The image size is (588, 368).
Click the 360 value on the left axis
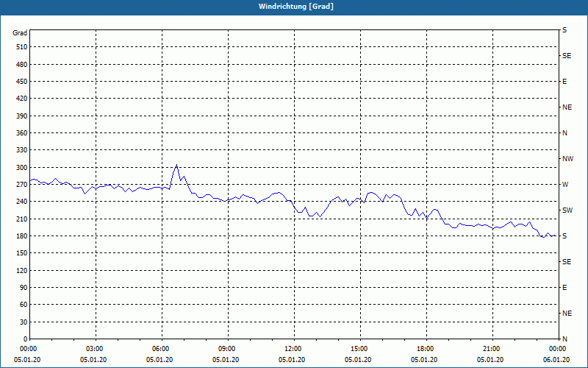click(22, 133)
